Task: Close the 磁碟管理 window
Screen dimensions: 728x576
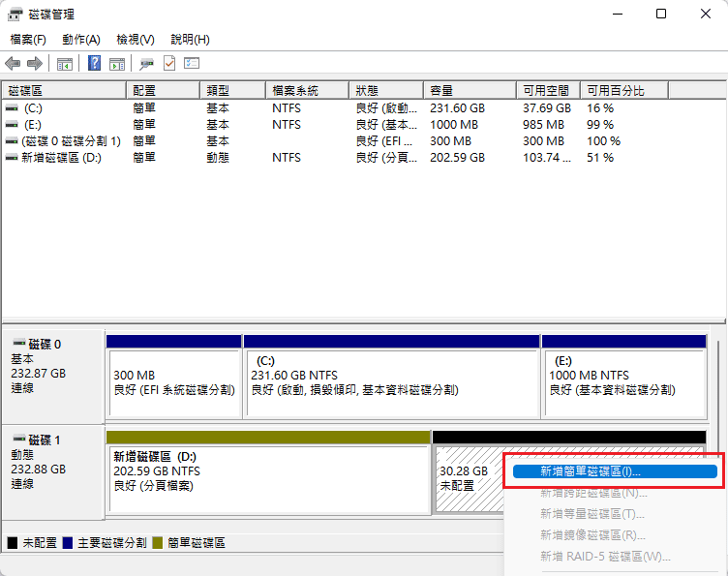Action: click(x=705, y=14)
